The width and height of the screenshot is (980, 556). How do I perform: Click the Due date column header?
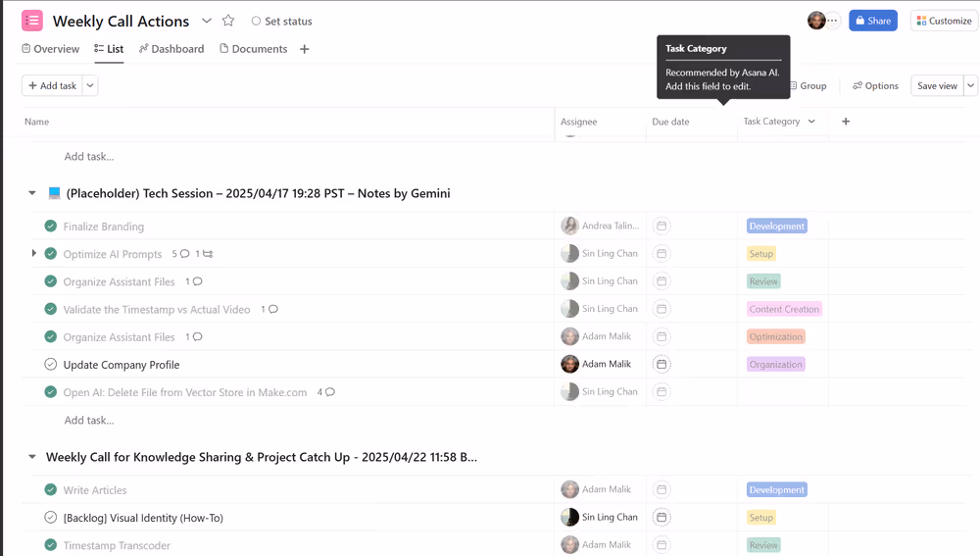(x=670, y=122)
